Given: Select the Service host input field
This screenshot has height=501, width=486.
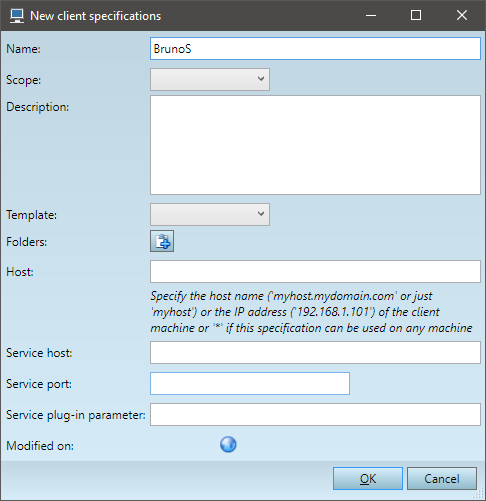Looking at the screenshot, I should click(315, 352).
